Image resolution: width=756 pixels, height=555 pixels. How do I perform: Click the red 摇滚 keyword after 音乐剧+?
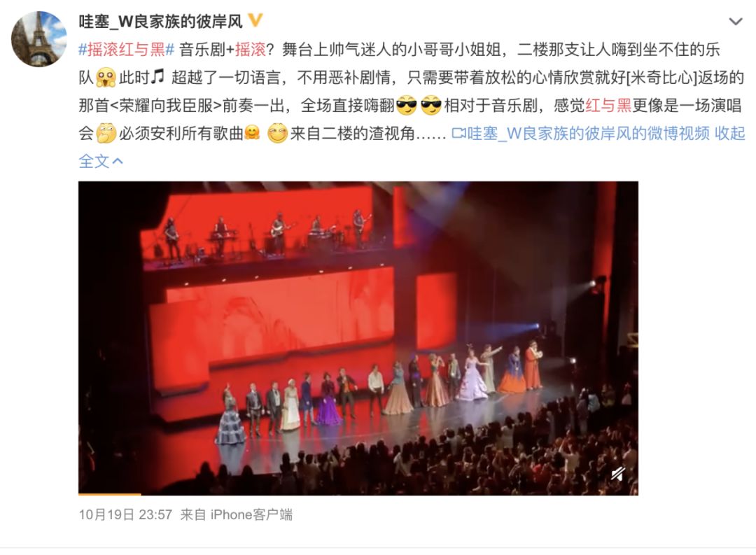250,50
